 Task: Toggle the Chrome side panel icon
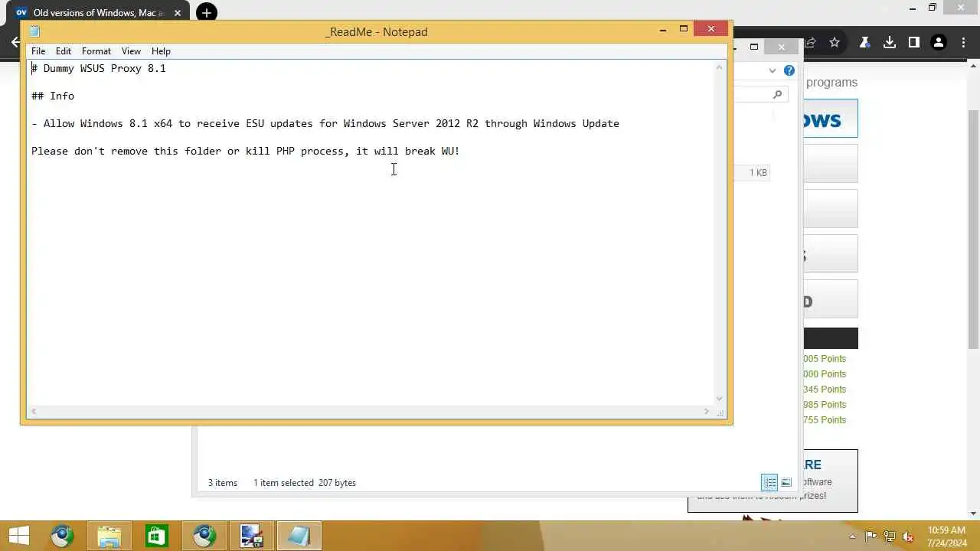[x=914, y=43]
